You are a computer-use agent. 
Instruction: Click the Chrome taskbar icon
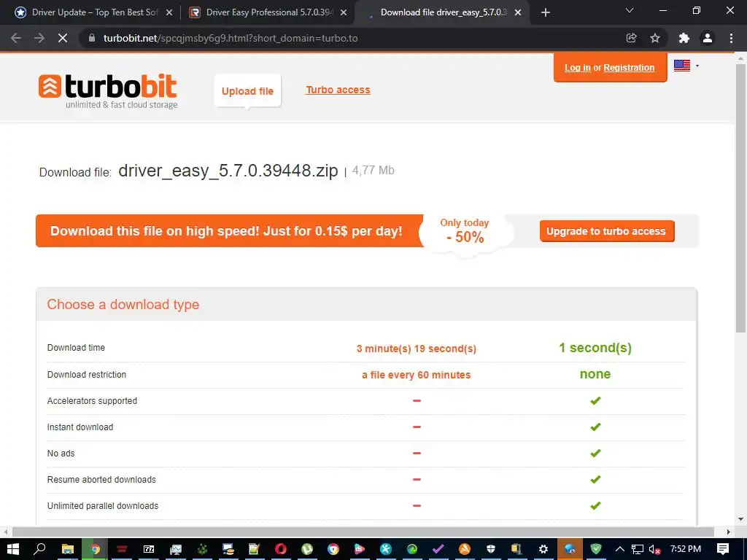coord(95,549)
